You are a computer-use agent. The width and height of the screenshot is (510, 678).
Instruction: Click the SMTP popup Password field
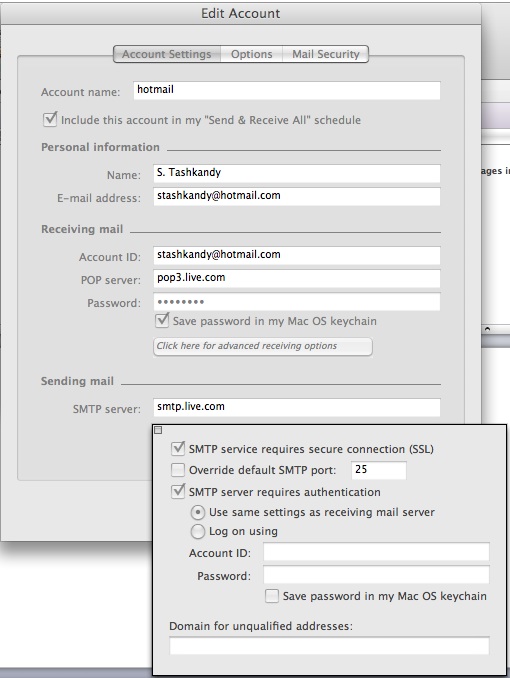376,575
